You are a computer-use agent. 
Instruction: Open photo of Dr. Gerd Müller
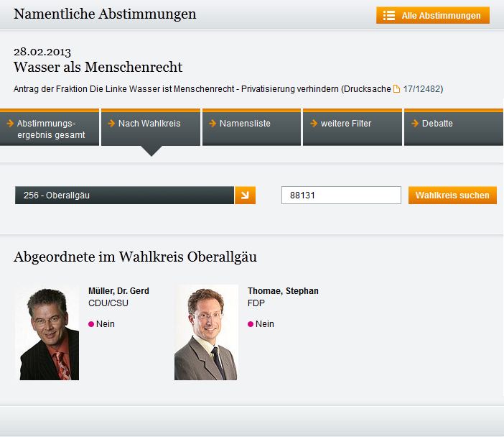click(x=47, y=333)
